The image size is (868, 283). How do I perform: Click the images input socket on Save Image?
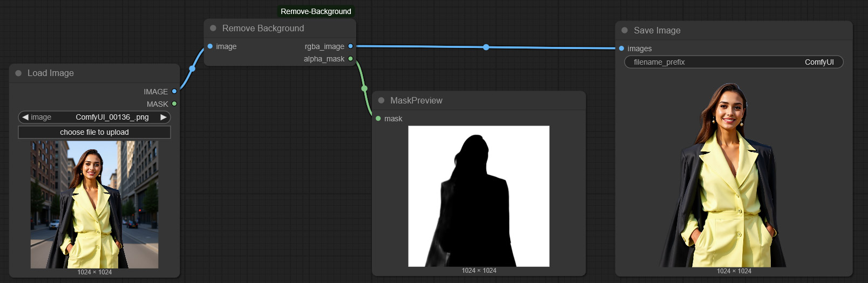(x=621, y=49)
